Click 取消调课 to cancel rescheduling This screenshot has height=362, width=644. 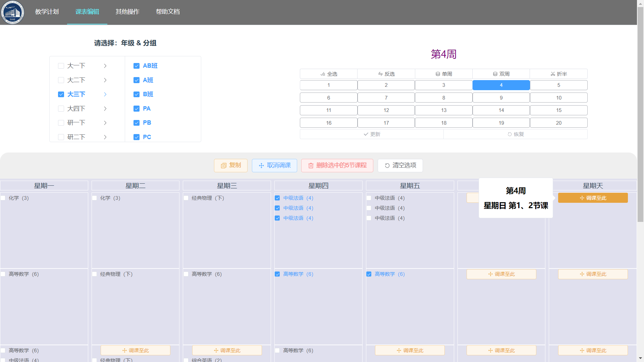(x=274, y=166)
